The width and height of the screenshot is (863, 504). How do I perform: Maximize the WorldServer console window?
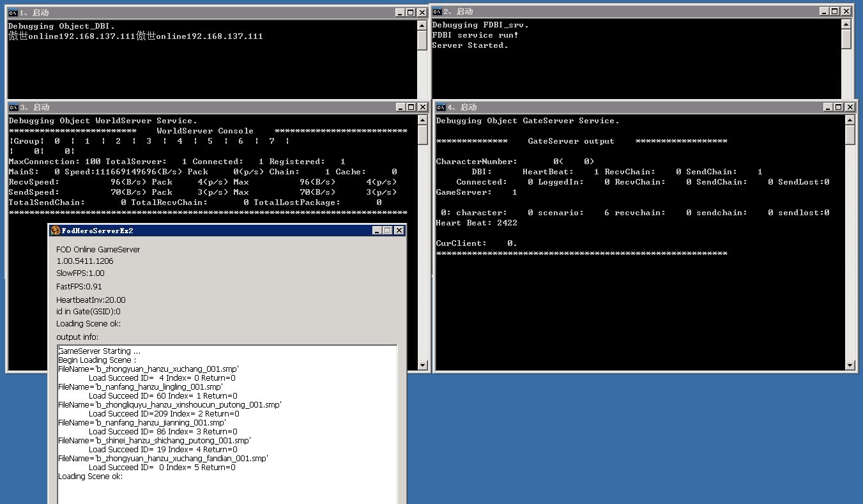tap(411, 107)
